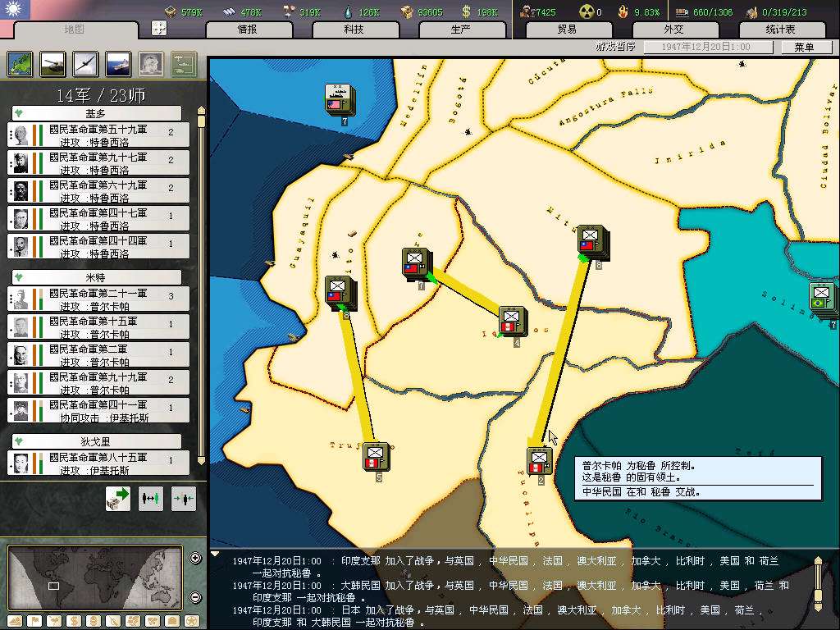Viewport: 840px width, 630px height.
Task: Toggle terrain map mode icon
Action: coord(16,620)
